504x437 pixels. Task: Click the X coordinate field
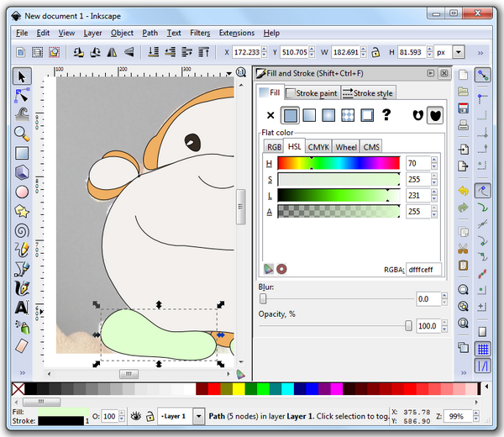[x=246, y=52]
